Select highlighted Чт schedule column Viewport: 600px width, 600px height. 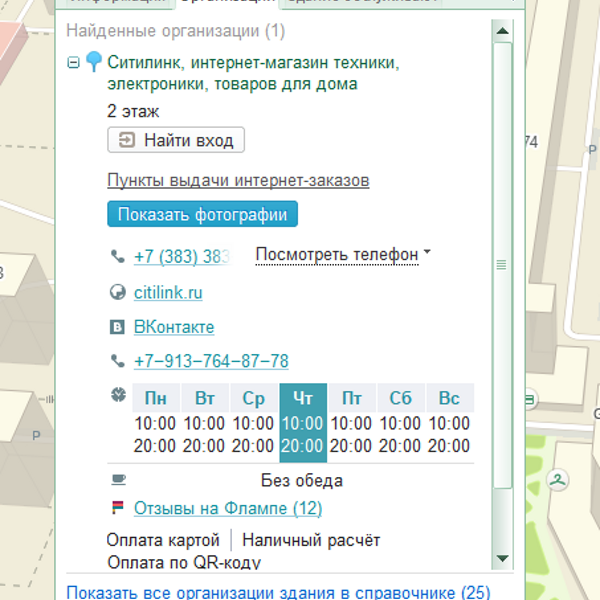pos(303,422)
